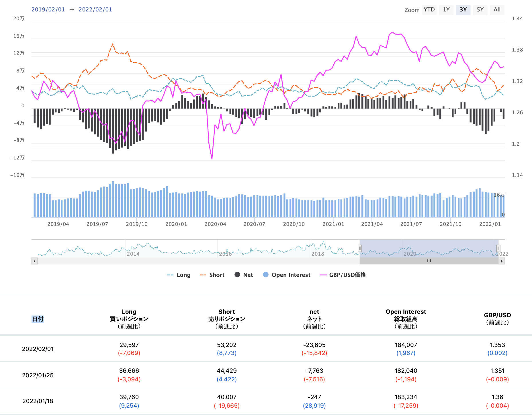The width and height of the screenshot is (532, 418).
Task: Click the short value 40,007
Action: pyautogui.click(x=227, y=397)
